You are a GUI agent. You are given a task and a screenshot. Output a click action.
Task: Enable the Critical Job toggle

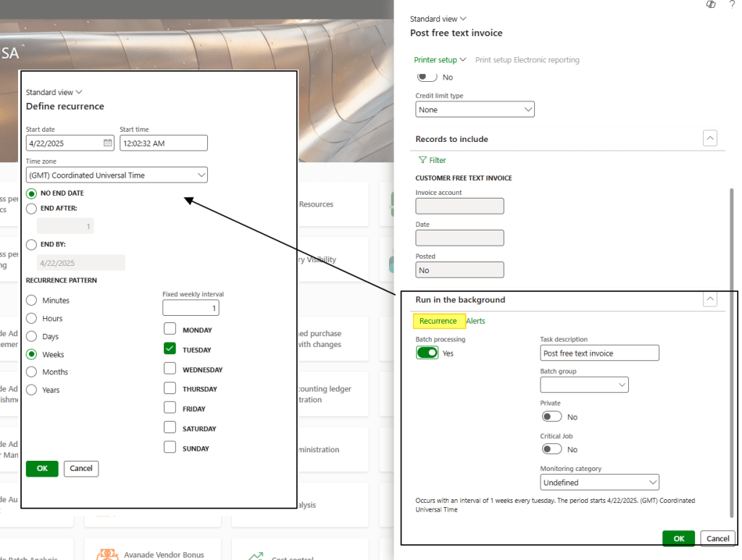552,449
